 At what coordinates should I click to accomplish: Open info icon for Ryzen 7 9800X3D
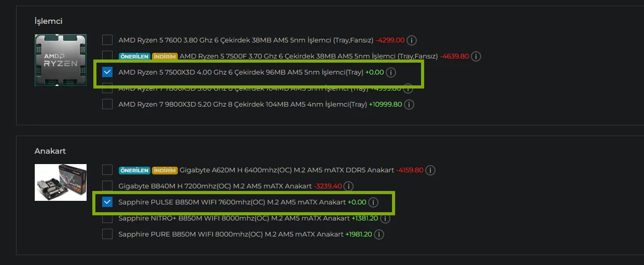point(409,105)
